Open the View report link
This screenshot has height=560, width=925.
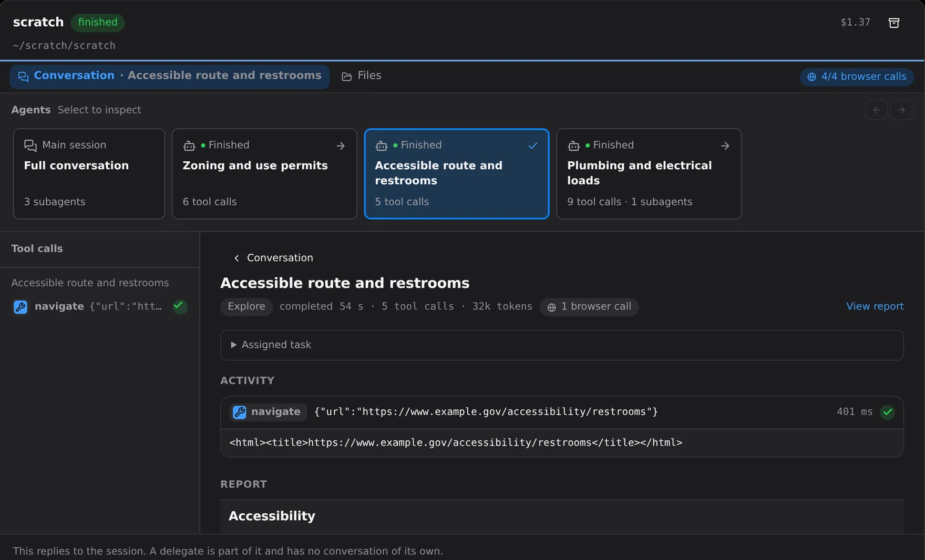[875, 306]
